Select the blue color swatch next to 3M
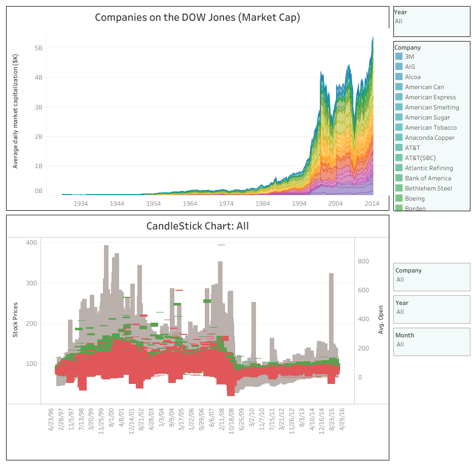Screen dimensions: 476x466 click(399, 57)
